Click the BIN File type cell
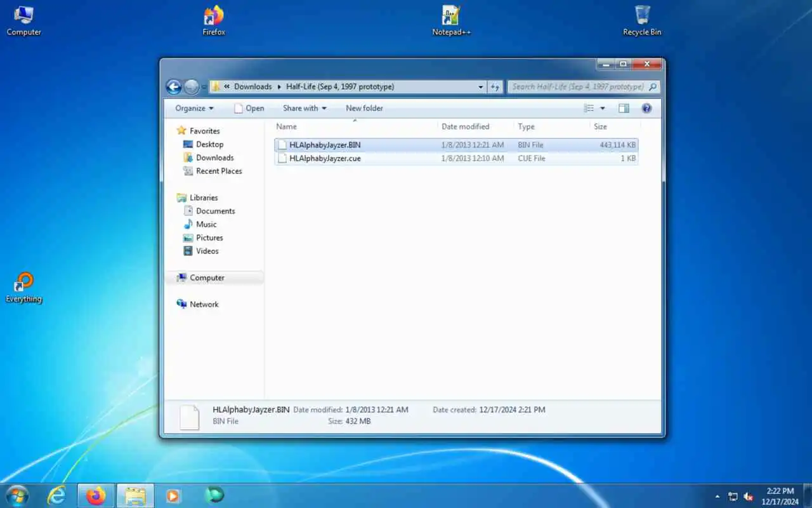Viewport: 812px width, 508px height. pyautogui.click(x=530, y=145)
